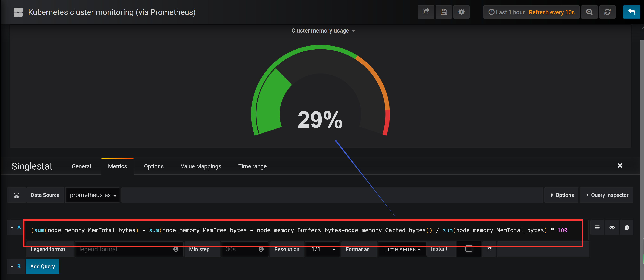Expand the Query Inspector section
The width and height of the screenshot is (644, 280).
(607, 195)
